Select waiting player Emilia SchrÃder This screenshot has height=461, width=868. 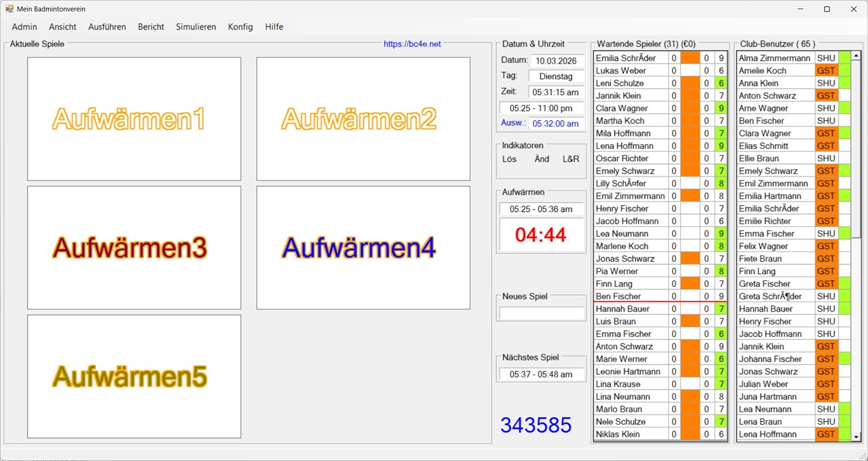click(631, 58)
